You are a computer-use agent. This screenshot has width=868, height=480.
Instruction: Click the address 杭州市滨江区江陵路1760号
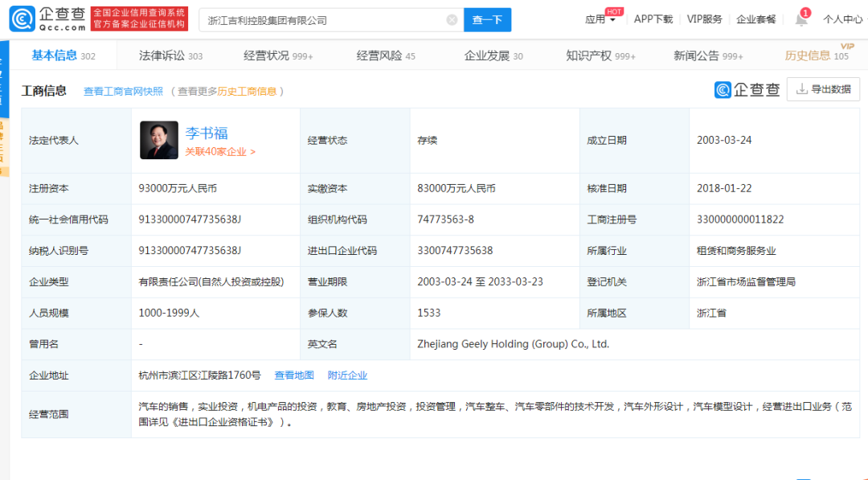199,375
